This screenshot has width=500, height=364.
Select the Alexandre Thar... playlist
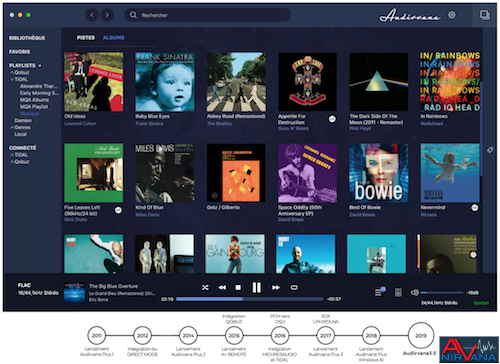[x=38, y=86]
